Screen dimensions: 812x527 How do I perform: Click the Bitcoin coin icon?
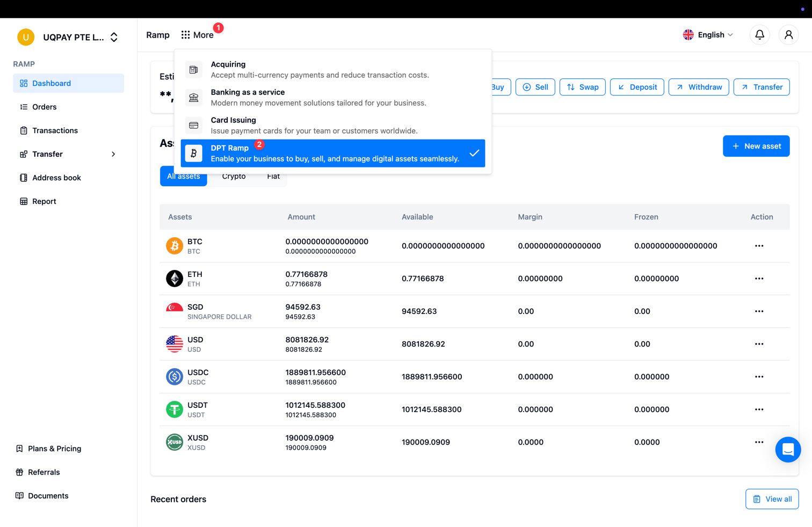(175, 246)
